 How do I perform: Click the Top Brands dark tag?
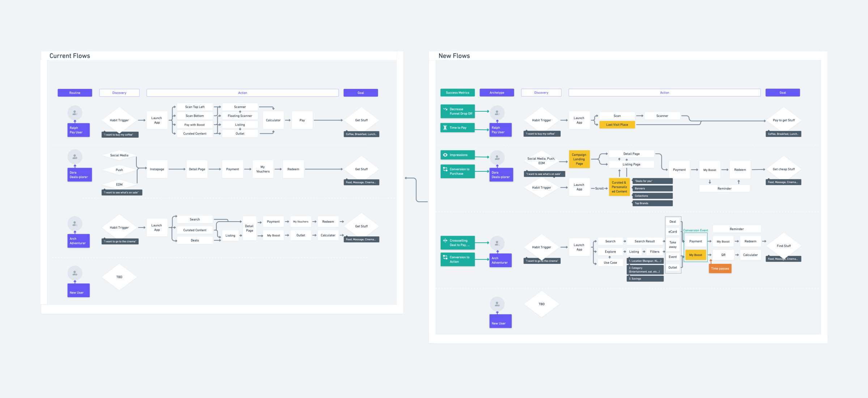click(x=652, y=203)
